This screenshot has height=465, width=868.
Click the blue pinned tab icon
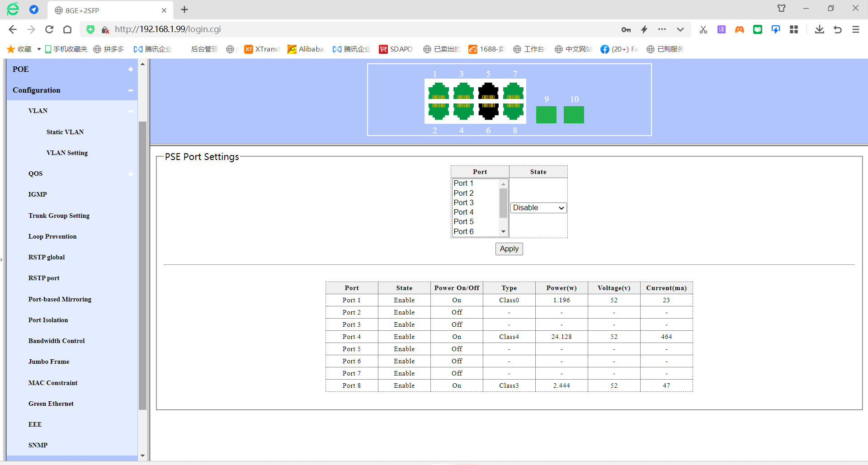point(34,9)
